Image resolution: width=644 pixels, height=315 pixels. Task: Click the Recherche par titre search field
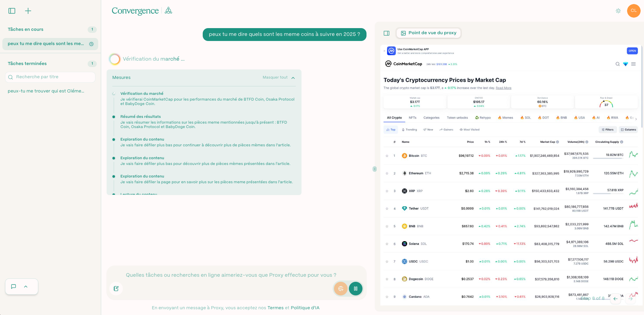[50, 77]
